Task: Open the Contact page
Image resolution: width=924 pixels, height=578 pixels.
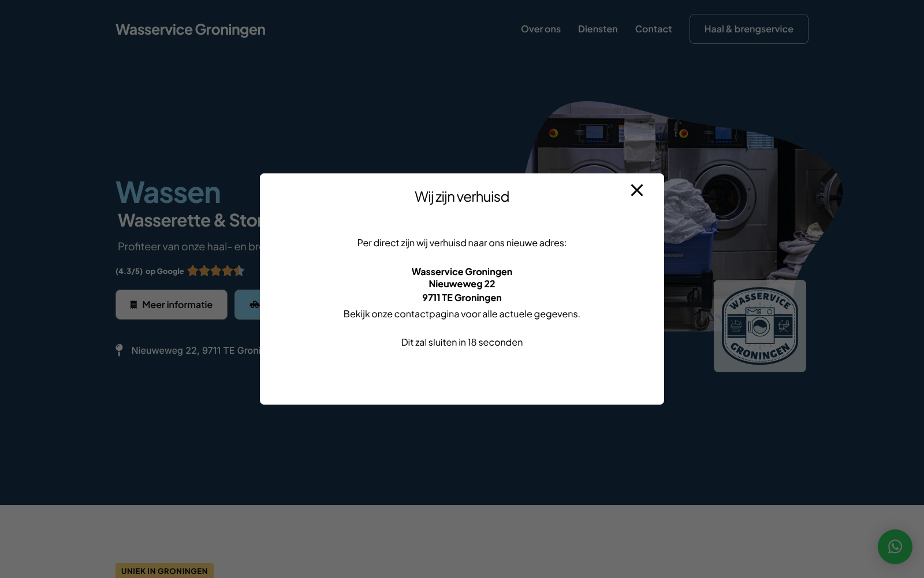Action: click(653, 29)
